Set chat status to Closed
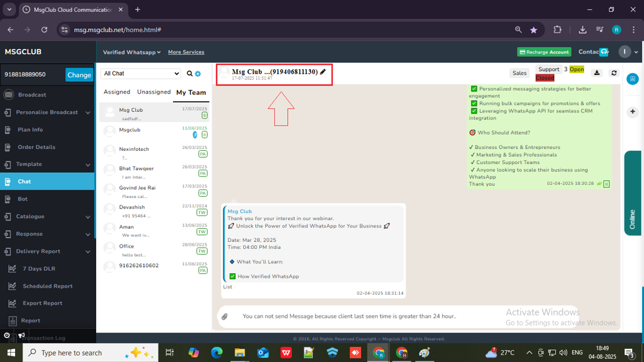Screen dimensions: 644x362 (x=545, y=78)
